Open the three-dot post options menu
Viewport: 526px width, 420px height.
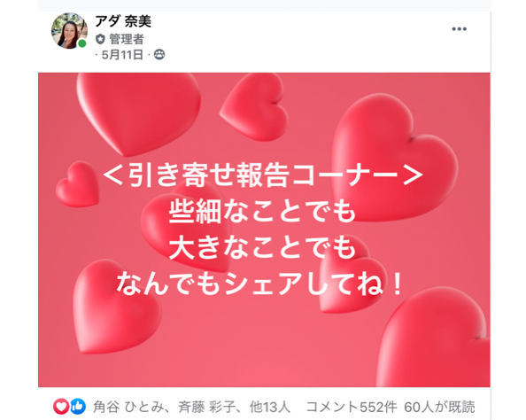click(459, 29)
